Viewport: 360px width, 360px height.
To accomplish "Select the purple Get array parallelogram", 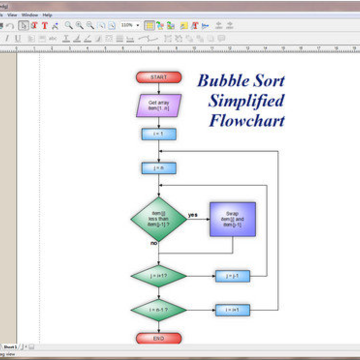I will (159, 106).
